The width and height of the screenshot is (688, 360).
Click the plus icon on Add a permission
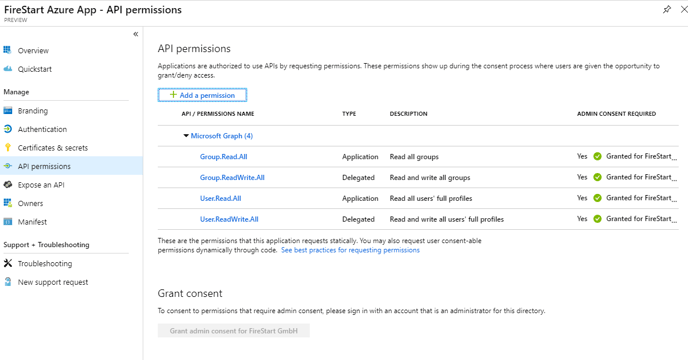point(173,95)
